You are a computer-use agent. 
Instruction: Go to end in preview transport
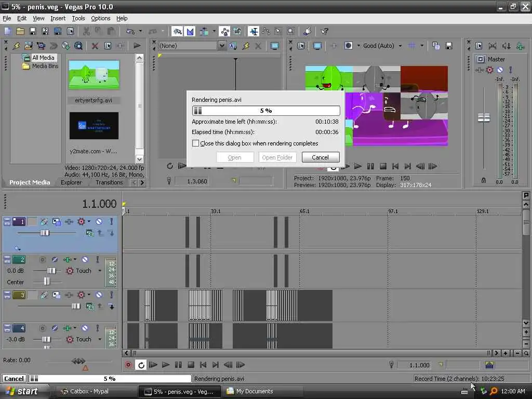[x=407, y=166]
